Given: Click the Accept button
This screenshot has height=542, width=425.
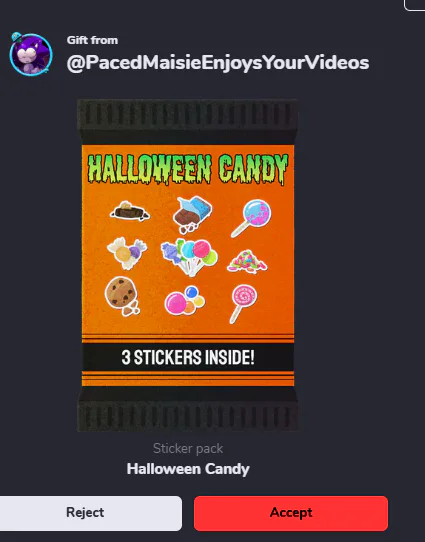Looking at the screenshot, I should (x=291, y=513).
